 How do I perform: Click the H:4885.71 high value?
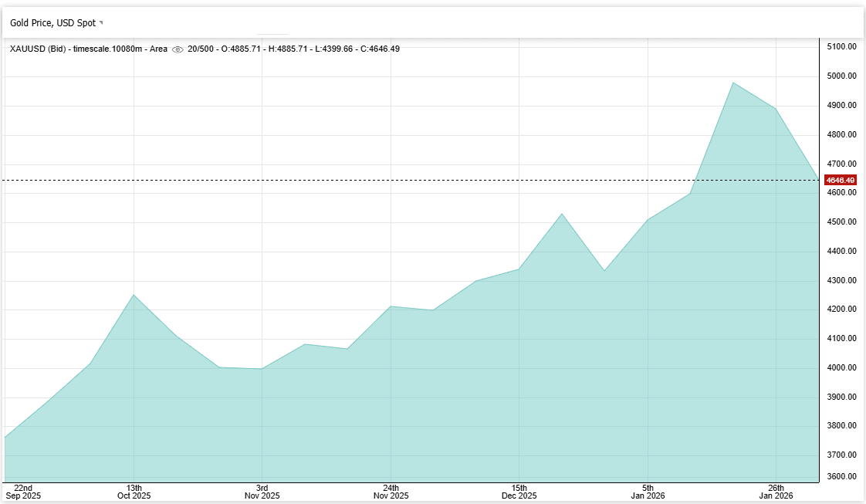pyautogui.click(x=288, y=49)
